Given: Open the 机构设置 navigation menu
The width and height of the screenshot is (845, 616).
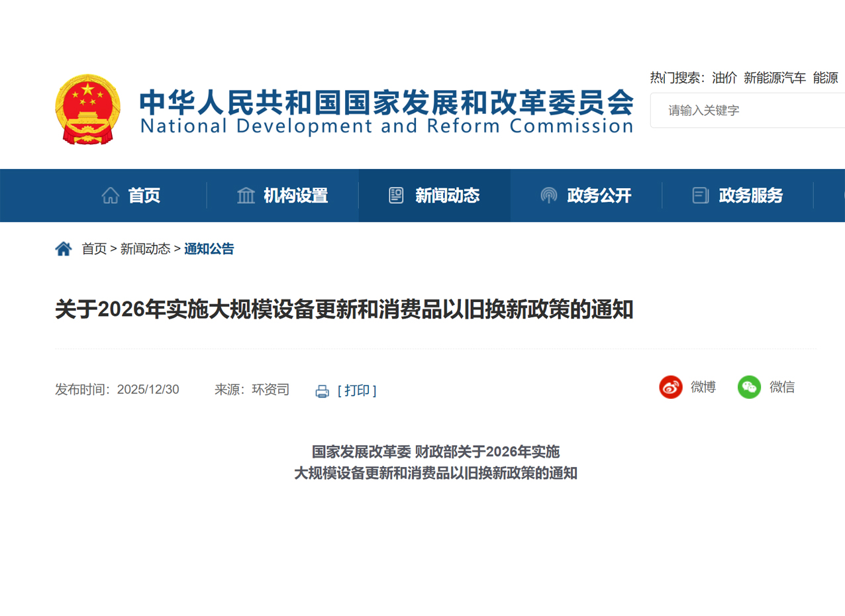Looking at the screenshot, I should pyautogui.click(x=295, y=195).
